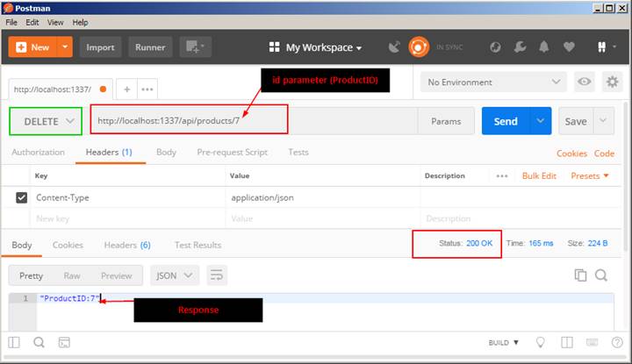Click the request URL input field
Viewport: 632px width, 364px height.
(254, 121)
